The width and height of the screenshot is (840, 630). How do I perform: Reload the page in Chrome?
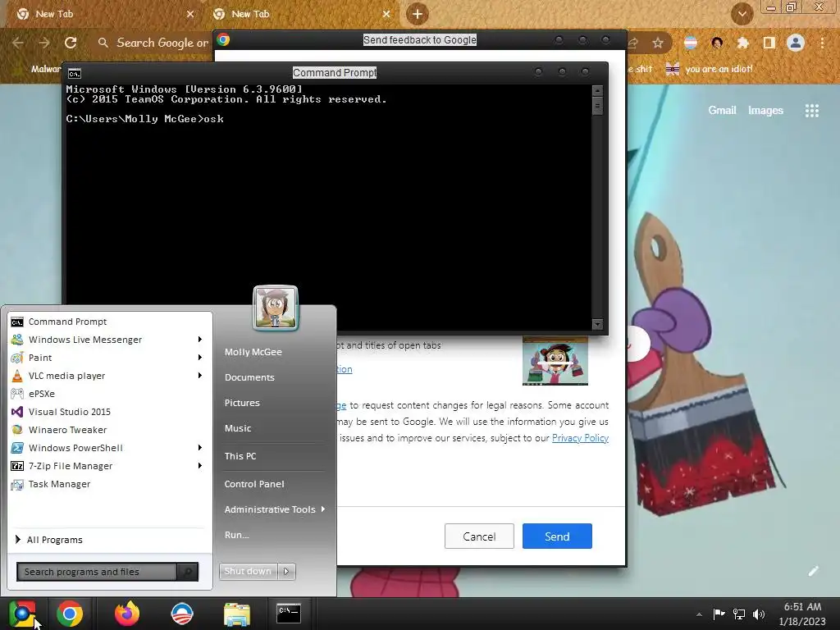(71, 43)
